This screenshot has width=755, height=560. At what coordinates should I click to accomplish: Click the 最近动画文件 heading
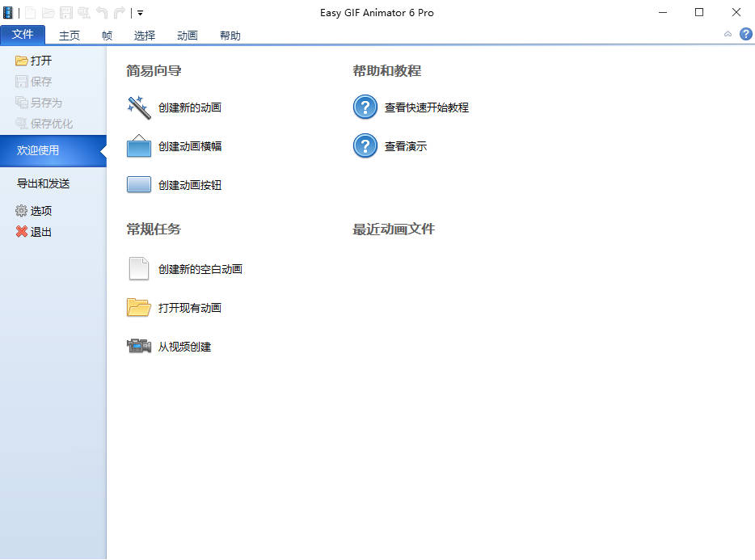pyautogui.click(x=394, y=229)
